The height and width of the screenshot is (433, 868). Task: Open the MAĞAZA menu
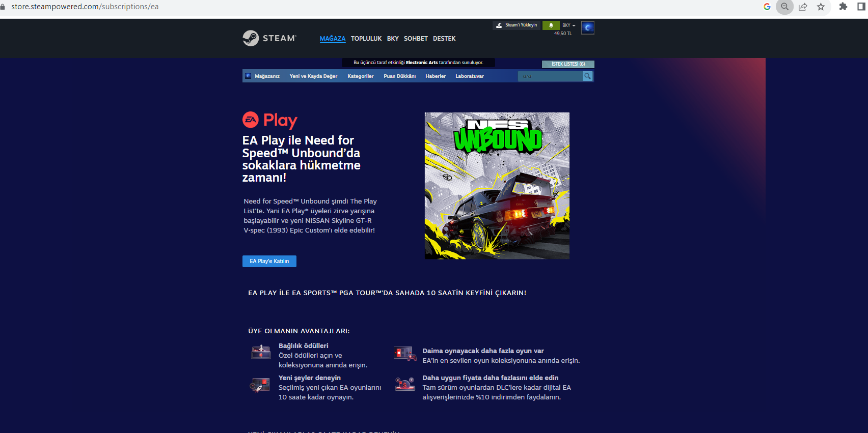pos(333,39)
